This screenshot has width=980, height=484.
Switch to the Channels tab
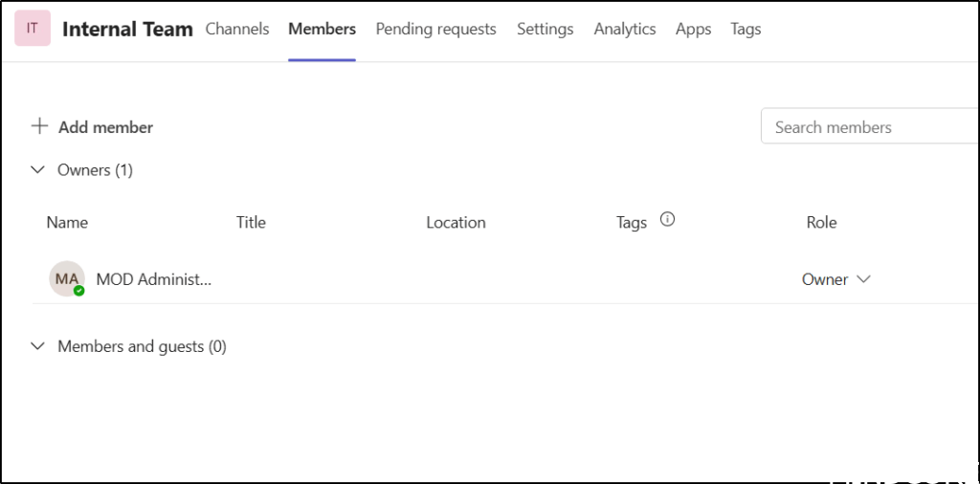tap(237, 29)
